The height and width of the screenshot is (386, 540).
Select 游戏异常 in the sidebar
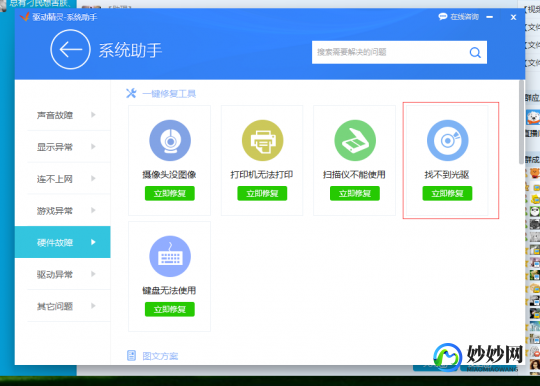(x=62, y=210)
